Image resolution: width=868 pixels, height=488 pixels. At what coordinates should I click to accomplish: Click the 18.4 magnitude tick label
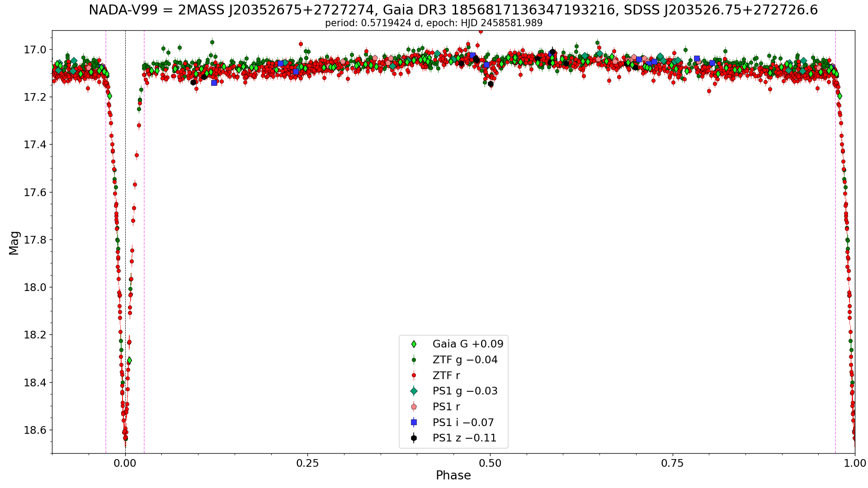point(35,383)
